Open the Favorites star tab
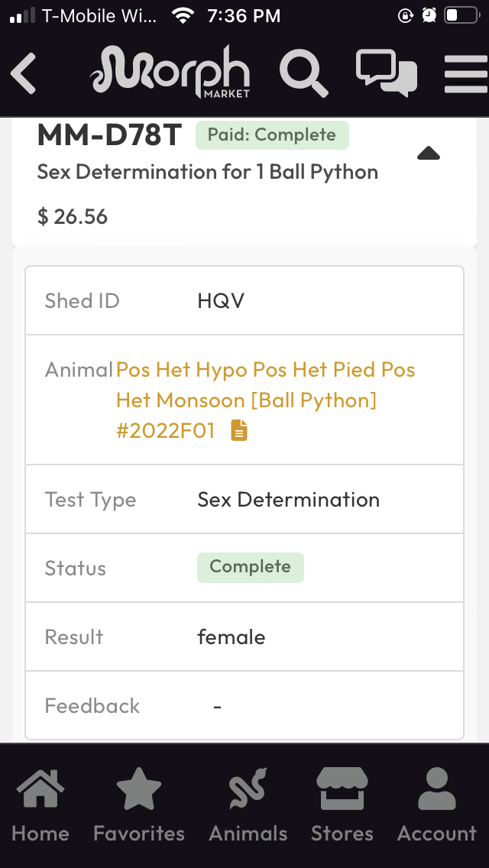This screenshot has width=489, height=868. pyautogui.click(x=139, y=805)
